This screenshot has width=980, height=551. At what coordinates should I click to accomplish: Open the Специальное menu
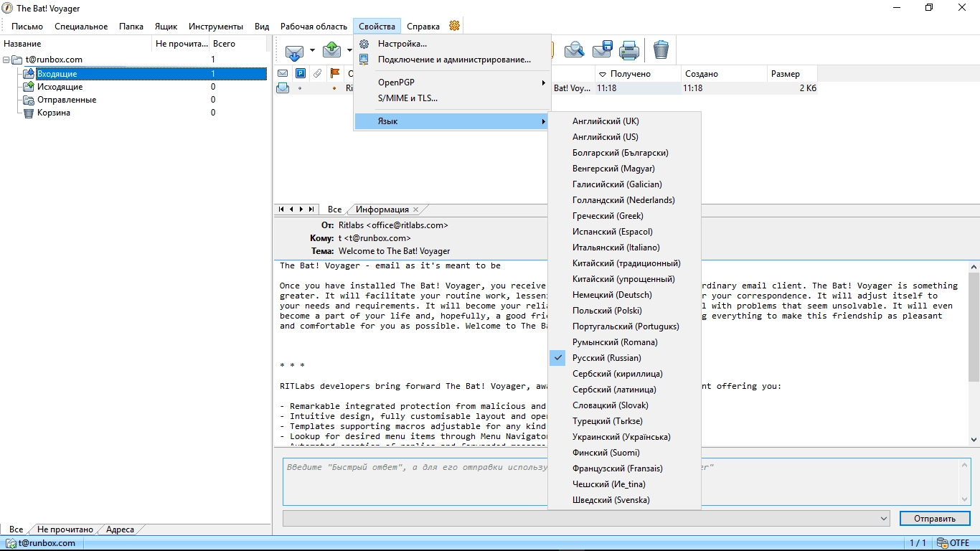click(81, 27)
